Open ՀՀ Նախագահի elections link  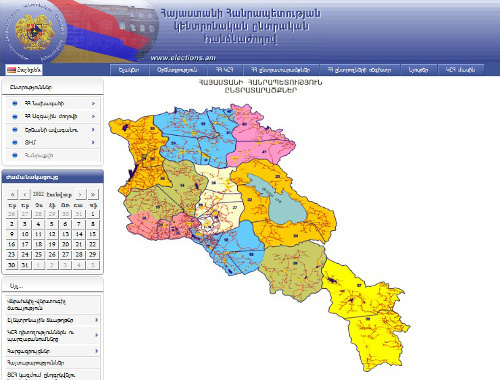(x=44, y=104)
